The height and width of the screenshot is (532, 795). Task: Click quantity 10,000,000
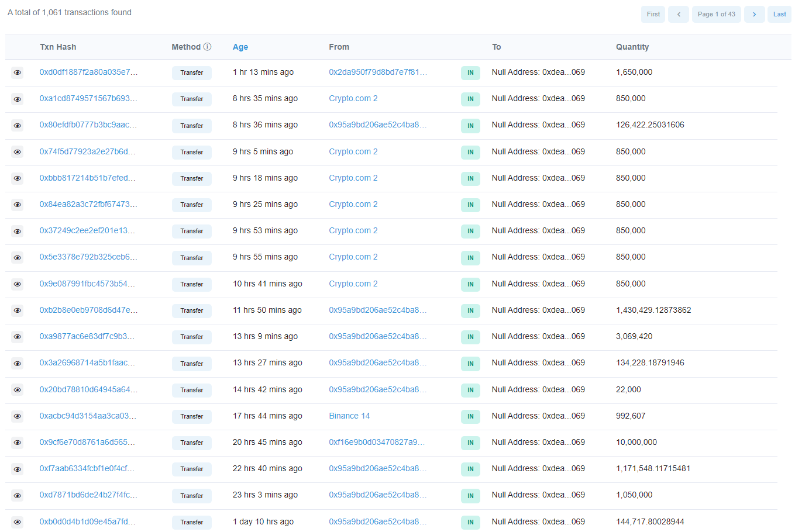636,442
